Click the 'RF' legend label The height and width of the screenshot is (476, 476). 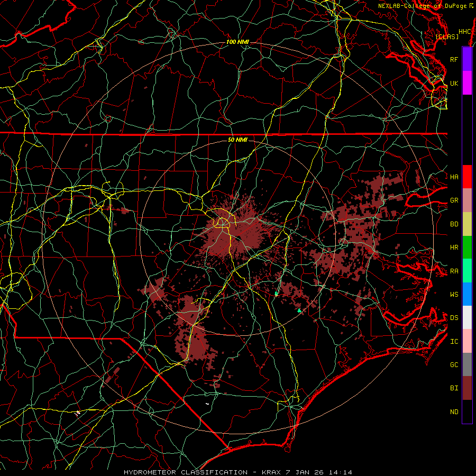tap(454, 59)
